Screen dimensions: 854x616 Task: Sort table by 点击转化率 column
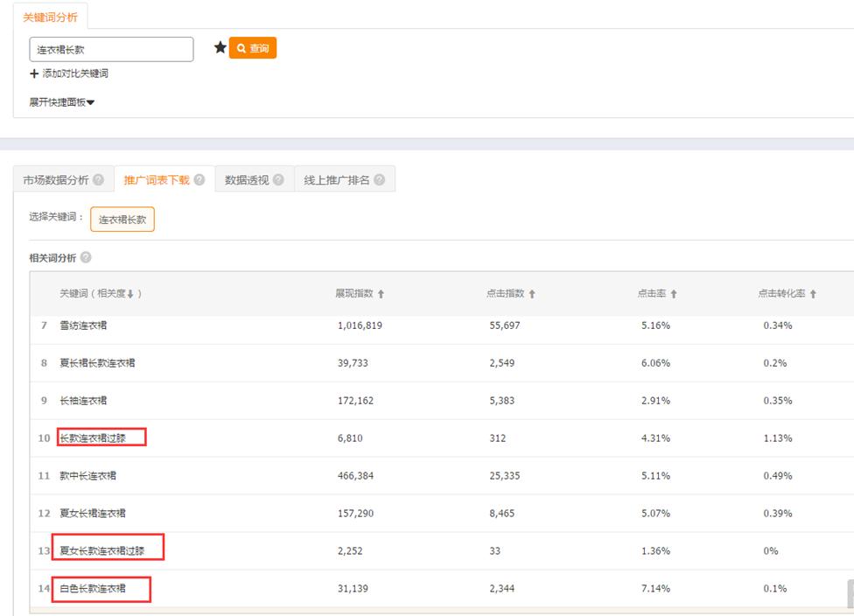click(x=813, y=294)
